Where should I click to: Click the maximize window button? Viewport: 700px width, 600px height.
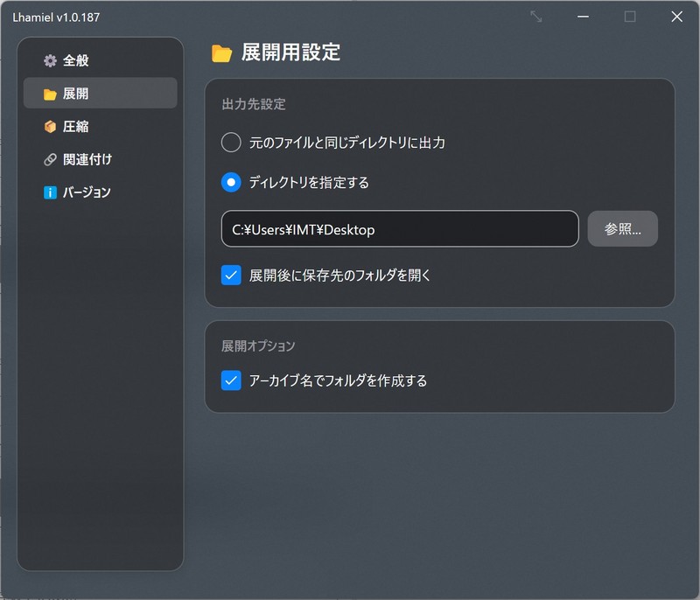(x=630, y=17)
